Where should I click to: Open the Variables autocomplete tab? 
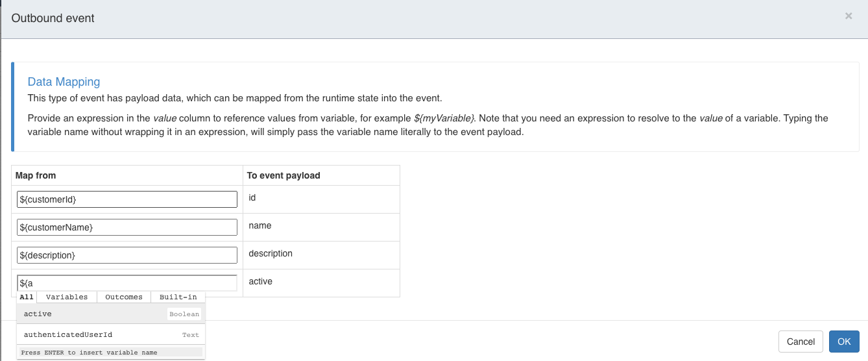click(x=67, y=297)
